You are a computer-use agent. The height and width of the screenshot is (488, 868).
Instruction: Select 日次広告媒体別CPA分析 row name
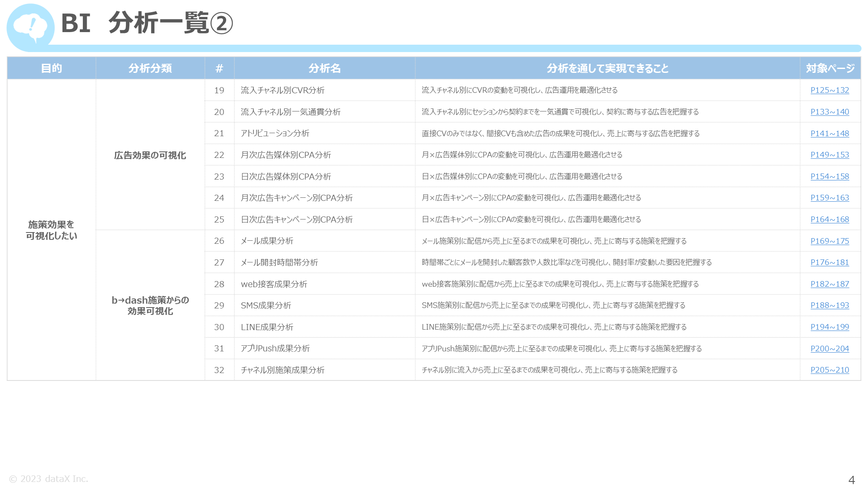[x=286, y=177]
